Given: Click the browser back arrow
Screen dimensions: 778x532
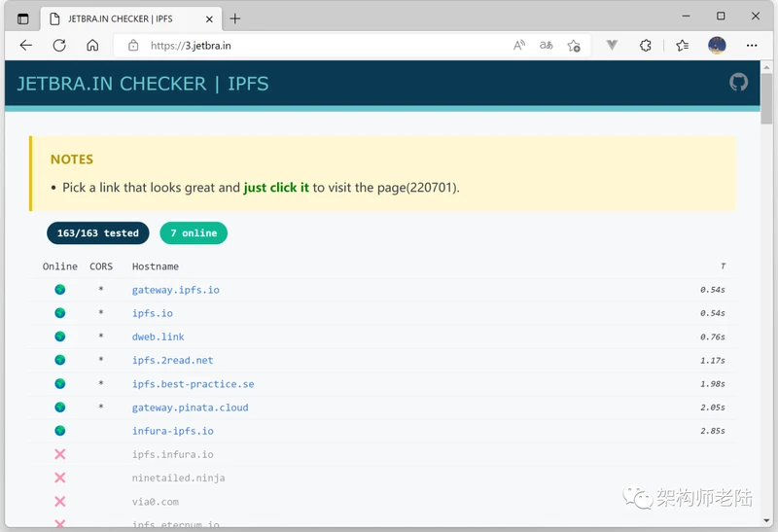Looking at the screenshot, I should click(x=26, y=46).
